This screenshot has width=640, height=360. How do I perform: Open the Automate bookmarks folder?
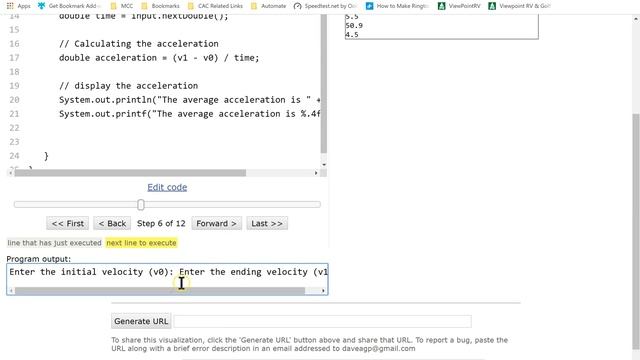tap(269, 6)
